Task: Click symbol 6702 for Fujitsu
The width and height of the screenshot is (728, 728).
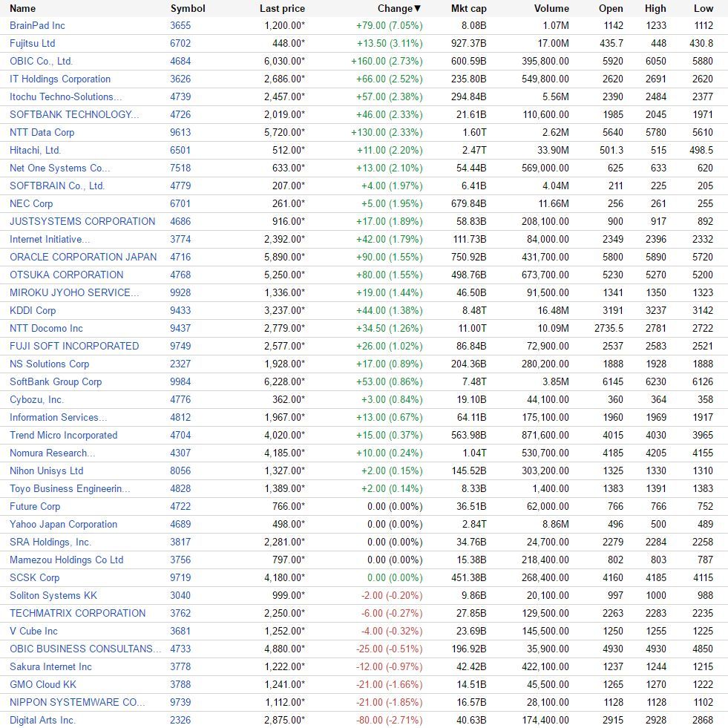Action: pos(180,43)
